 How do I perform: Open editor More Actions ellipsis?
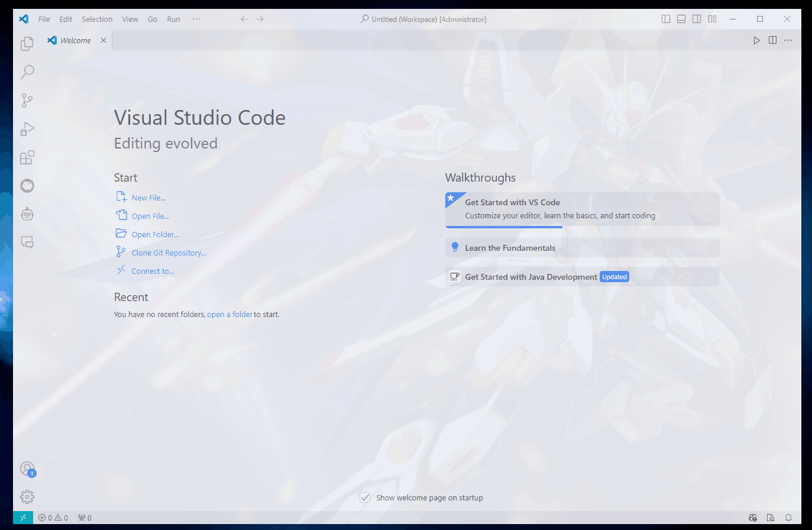click(x=788, y=40)
